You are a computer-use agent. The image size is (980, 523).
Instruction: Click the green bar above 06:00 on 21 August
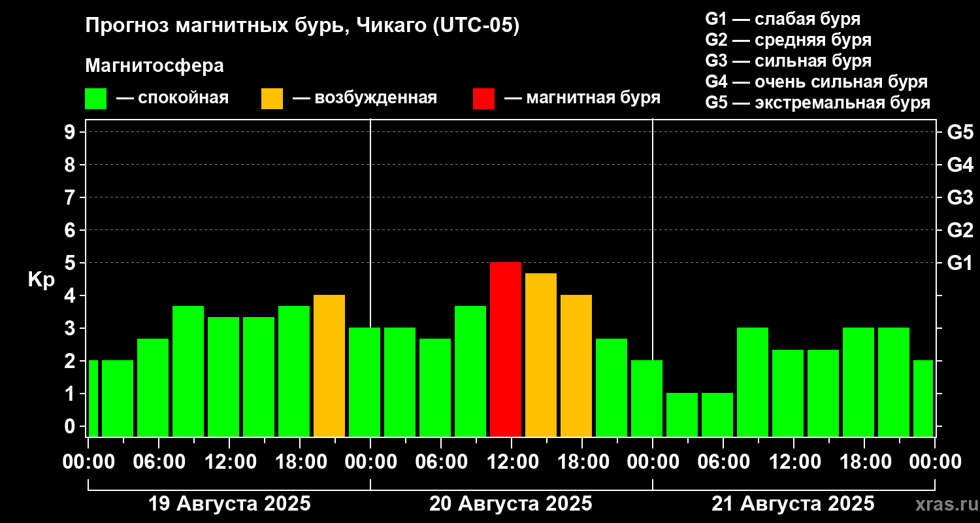pos(717,414)
